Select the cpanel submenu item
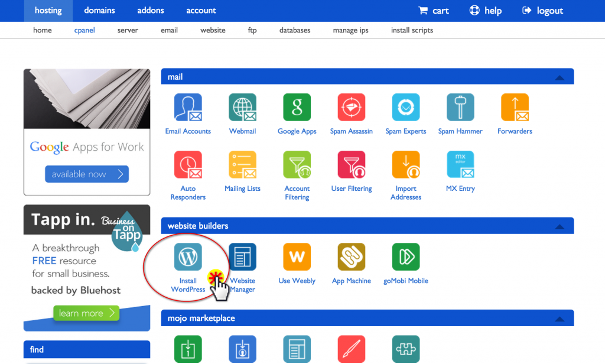Screen dimensions: 605x364 [84, 30]
